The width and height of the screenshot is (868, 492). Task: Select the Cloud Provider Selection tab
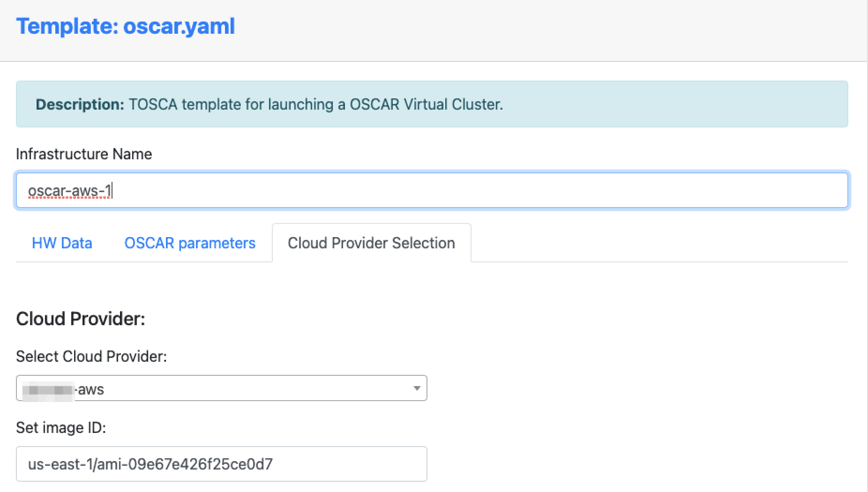tap(371, 243)
